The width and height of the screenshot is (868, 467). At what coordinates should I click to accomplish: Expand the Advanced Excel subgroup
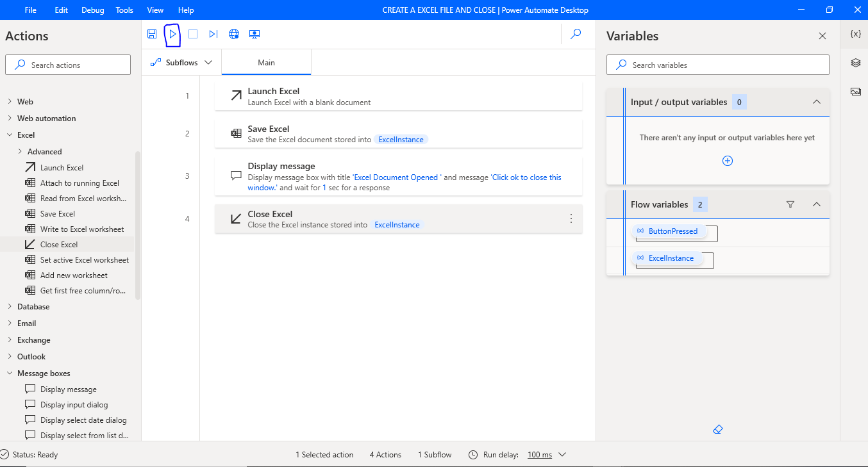click(x=20, y=152)
